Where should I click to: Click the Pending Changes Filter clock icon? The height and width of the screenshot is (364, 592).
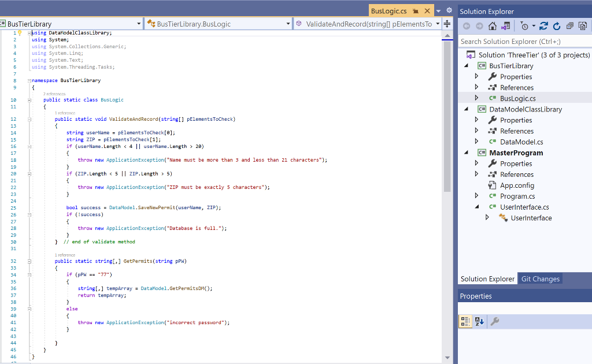(524, 26)
